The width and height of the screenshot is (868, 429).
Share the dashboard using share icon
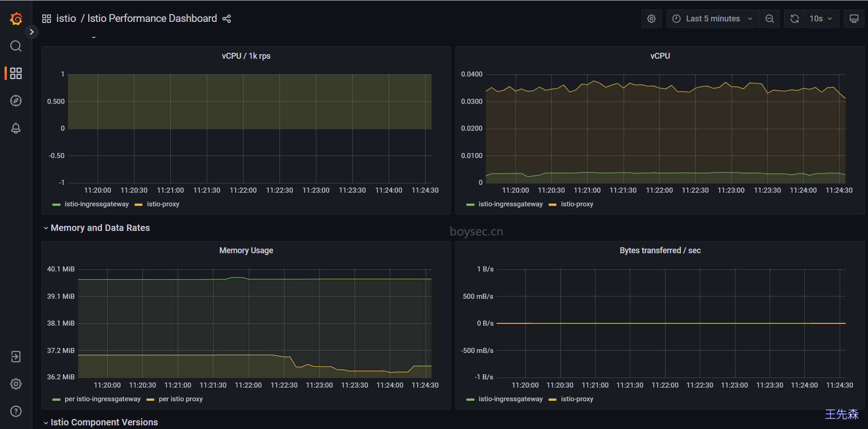click(x=227, y=19)
